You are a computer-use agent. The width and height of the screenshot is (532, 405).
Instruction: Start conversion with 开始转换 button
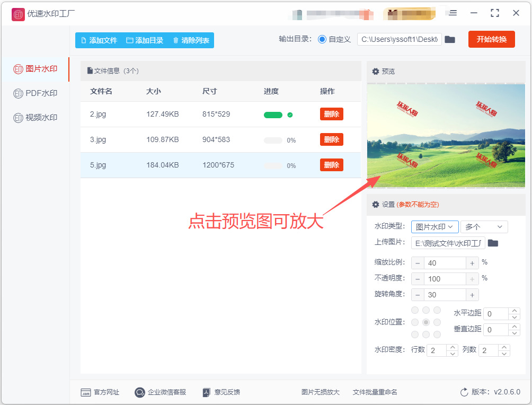pyautogui.click(x=492, y=39)
